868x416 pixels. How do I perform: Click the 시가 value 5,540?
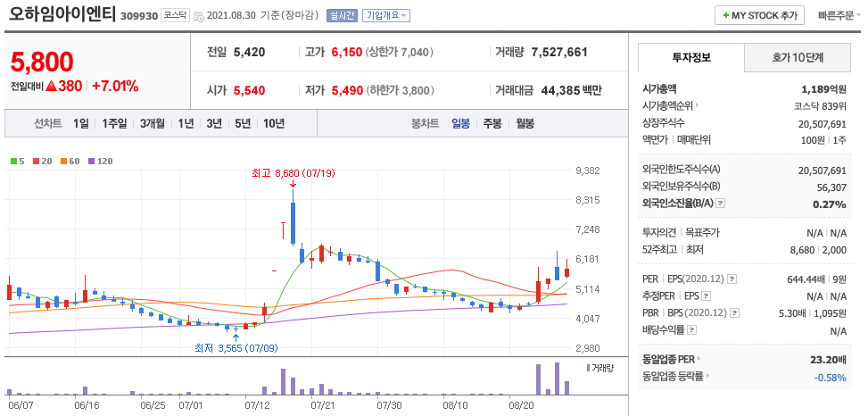coord(249,90)
